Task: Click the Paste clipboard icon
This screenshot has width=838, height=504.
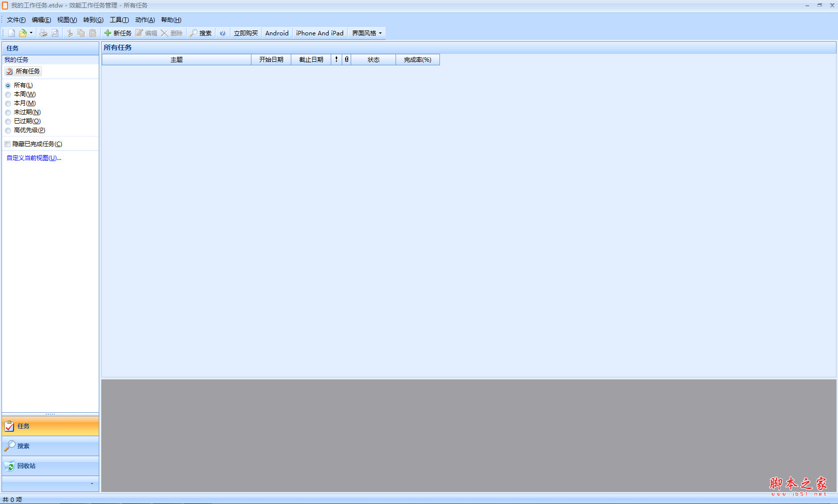Action: coord(92,33)
